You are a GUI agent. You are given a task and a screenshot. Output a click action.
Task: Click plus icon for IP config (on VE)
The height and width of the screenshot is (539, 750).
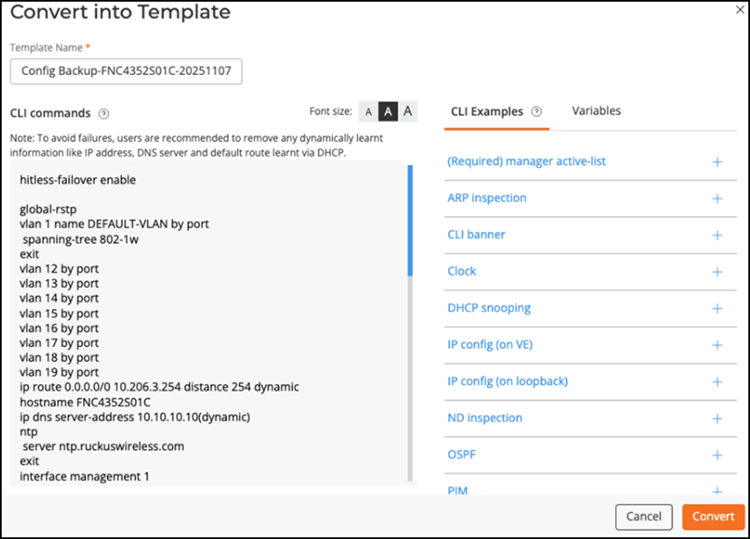[716, 345]
